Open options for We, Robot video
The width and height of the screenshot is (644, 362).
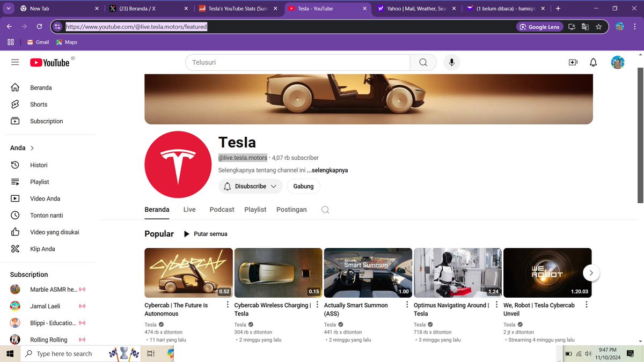(586, 305)
